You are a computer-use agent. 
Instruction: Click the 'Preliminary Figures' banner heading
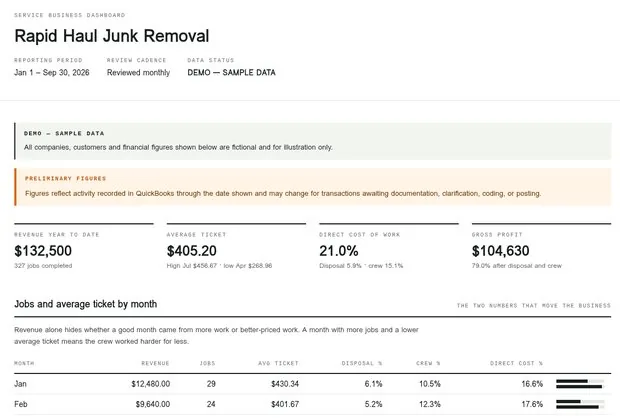[66, 178]
